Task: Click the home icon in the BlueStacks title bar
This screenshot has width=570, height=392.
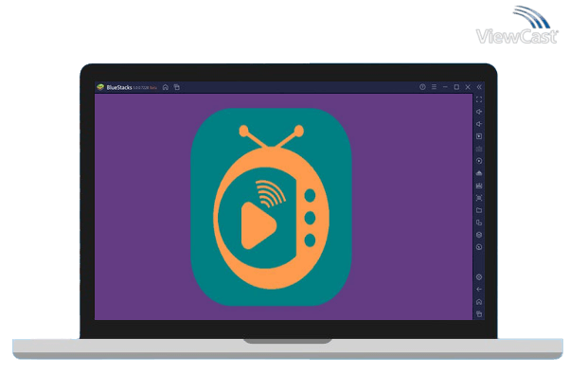Action: [166, 87]
